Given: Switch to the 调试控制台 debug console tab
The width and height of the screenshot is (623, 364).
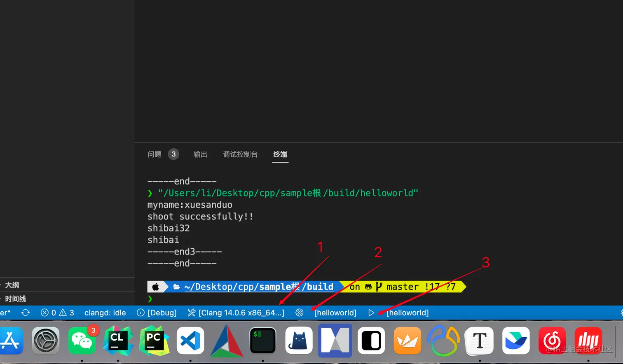Looking at the screenshot, I should [x=240, y=154].
